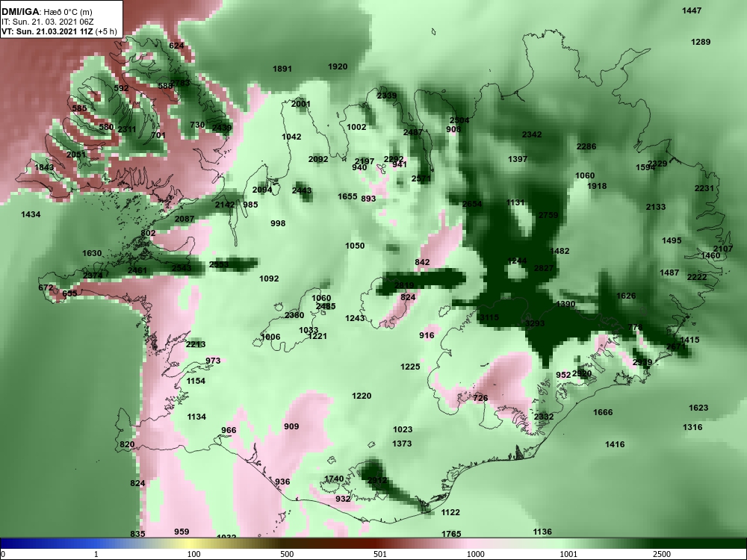The height and width of the screenshot is (560, 747).
Task: Click the map value 1397
Action: [x=518, y=159]
